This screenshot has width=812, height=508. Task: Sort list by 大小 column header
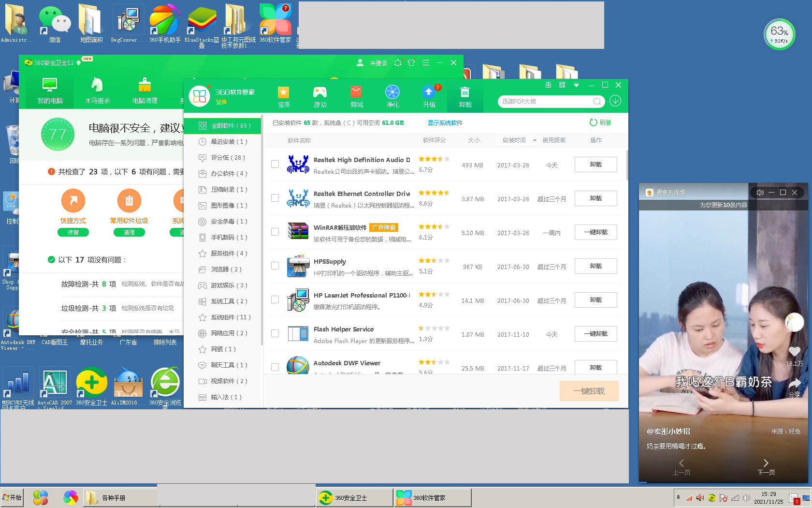474,140
